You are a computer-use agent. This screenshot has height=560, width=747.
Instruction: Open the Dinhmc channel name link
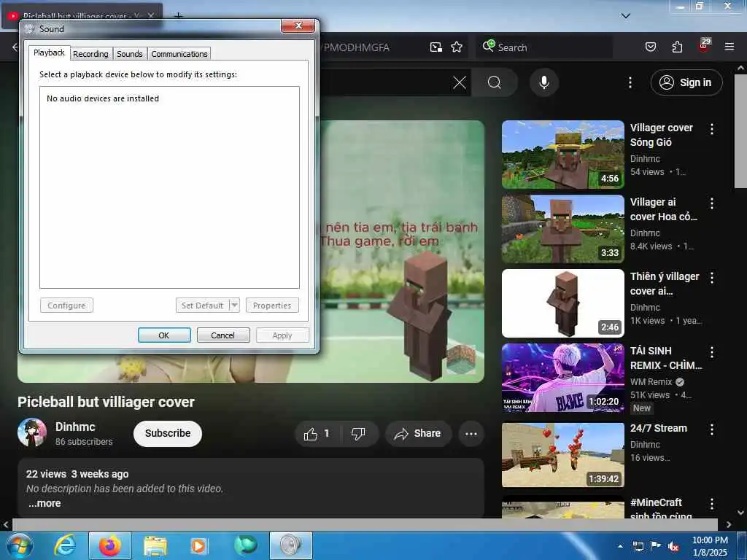[75, 427]
